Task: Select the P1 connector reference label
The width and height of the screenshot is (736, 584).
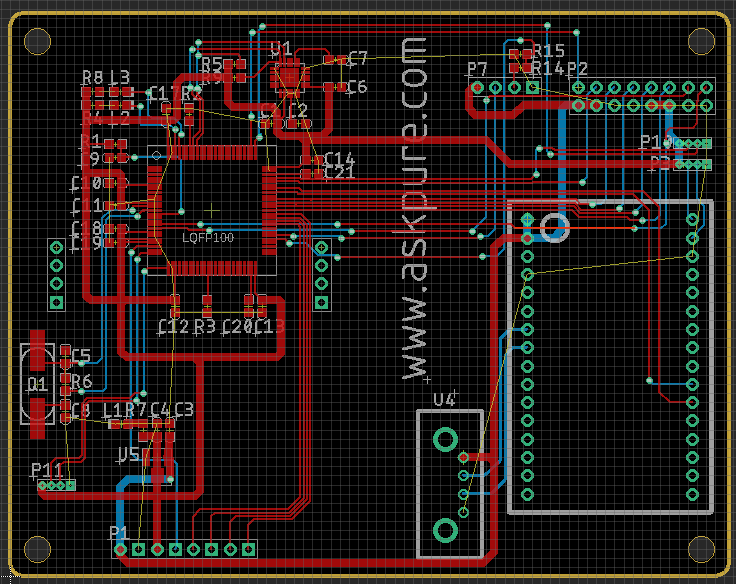Action: 118,533
